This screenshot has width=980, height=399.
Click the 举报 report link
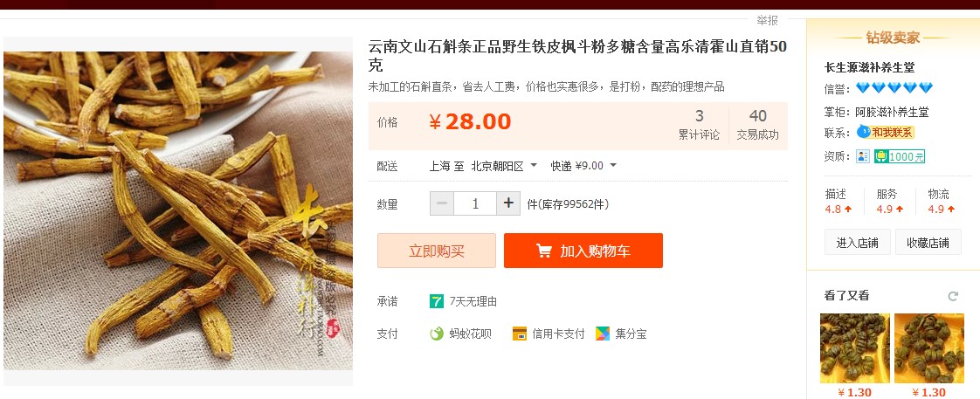coord(768,21)
